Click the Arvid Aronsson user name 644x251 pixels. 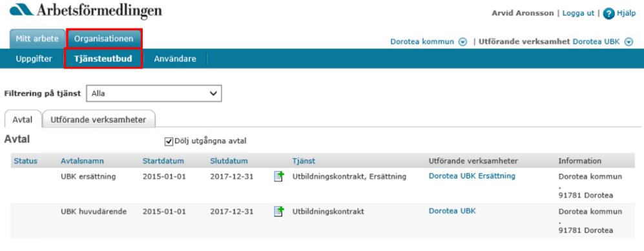point(523,13)
